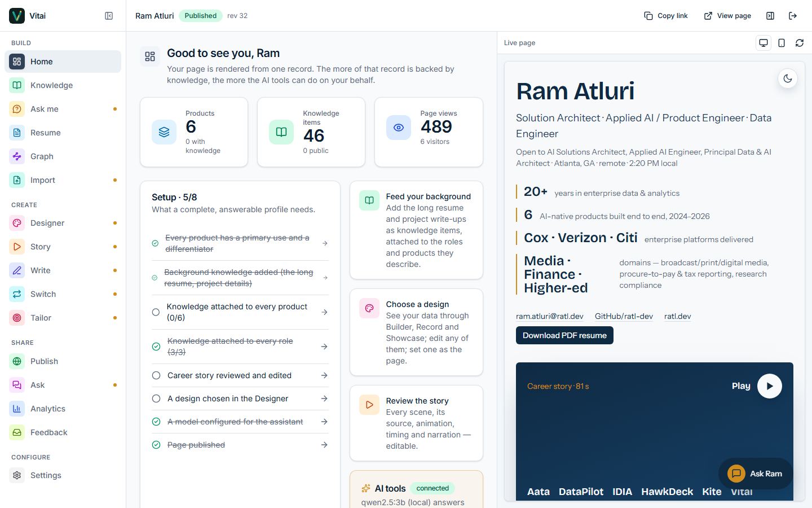Check the 'A design chosen in the Designer' circle
Viewport: 812px width, 508px height.
pos(156,398)
